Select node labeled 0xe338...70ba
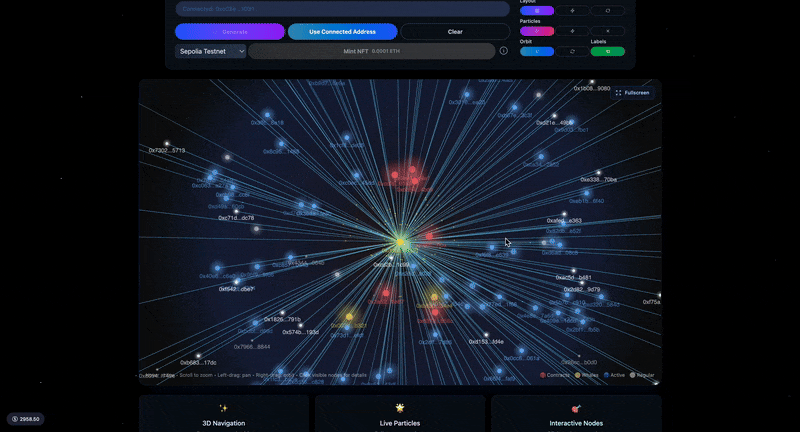This screenshot has height=432, width=800. 598,173
